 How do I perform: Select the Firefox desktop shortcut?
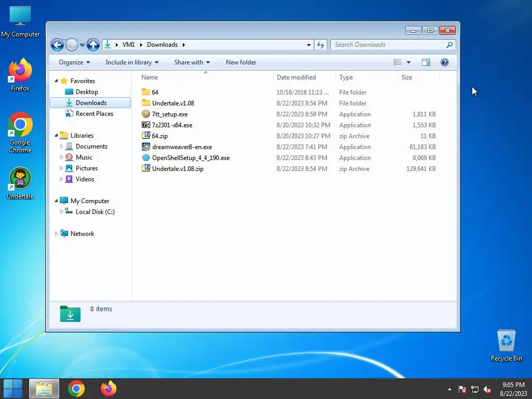click(20, 75)
